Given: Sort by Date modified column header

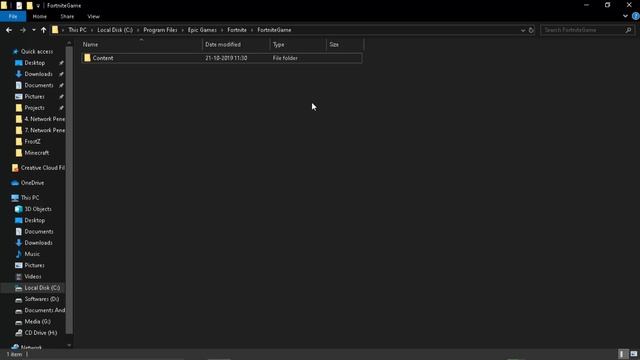Looking at the screenshot, I should pos(236,44).
